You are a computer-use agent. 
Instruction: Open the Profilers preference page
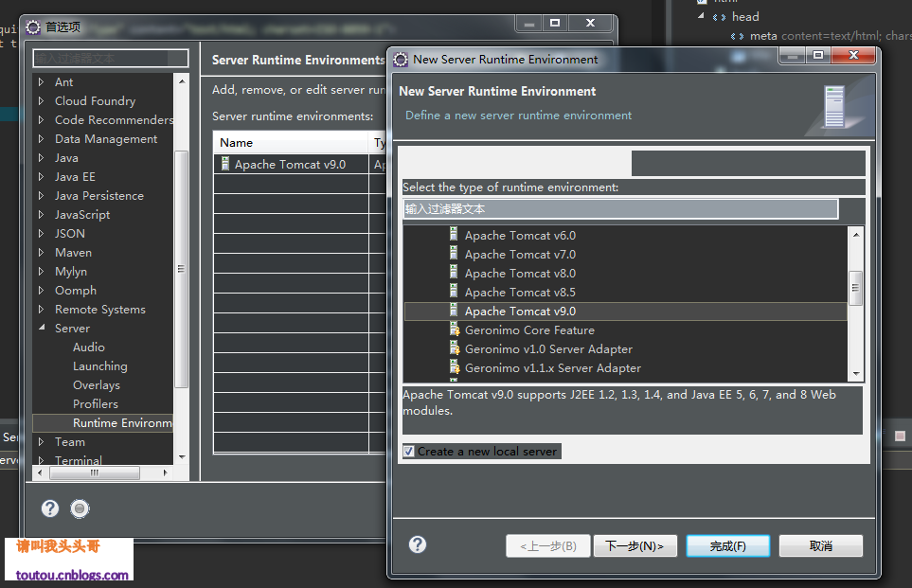(96, 403)
